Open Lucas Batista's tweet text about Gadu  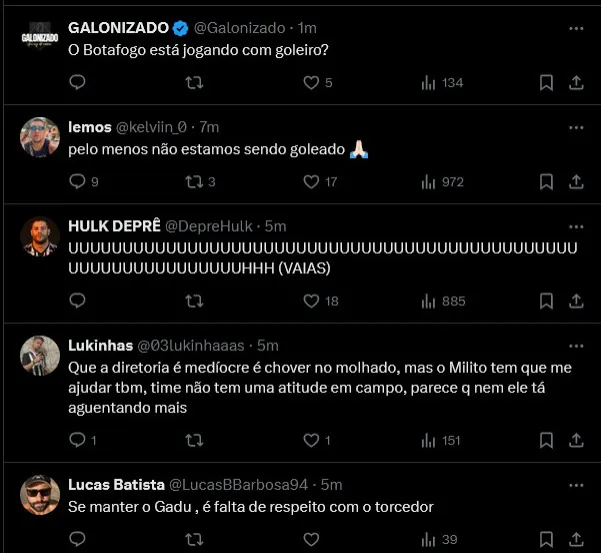pos(250,507)
